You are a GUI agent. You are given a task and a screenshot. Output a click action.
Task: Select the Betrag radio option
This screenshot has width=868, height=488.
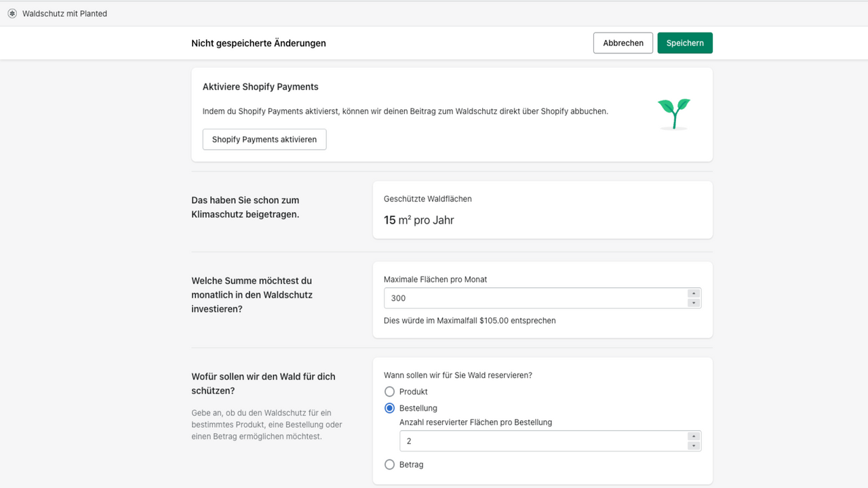pyautogui.click(x=389, y=464)
